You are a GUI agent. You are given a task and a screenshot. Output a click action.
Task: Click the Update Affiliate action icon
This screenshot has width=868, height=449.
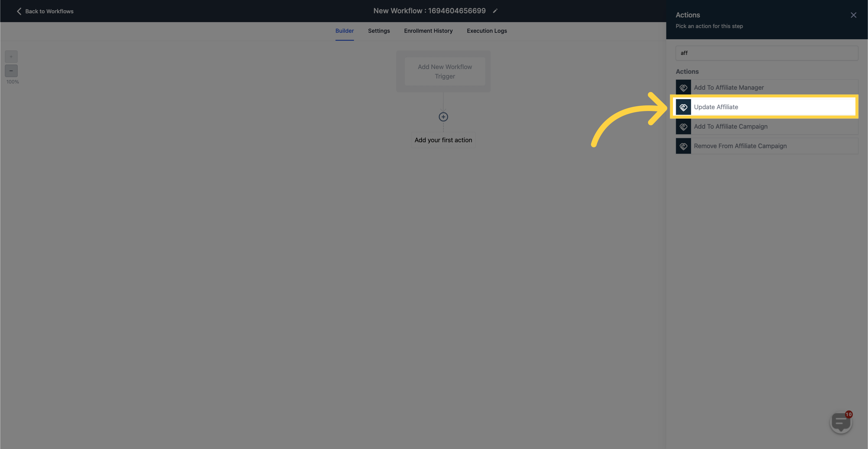tap(683, 107)
